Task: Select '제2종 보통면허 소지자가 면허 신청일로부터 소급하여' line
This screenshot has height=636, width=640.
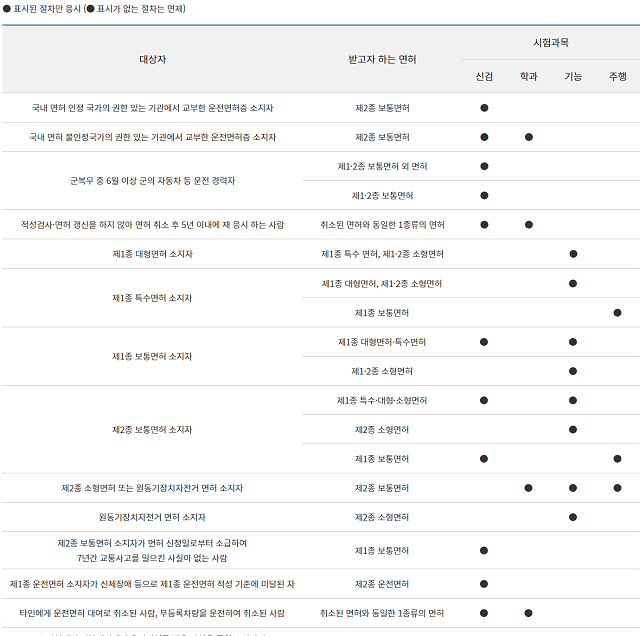Action: (x=152, y=543)
